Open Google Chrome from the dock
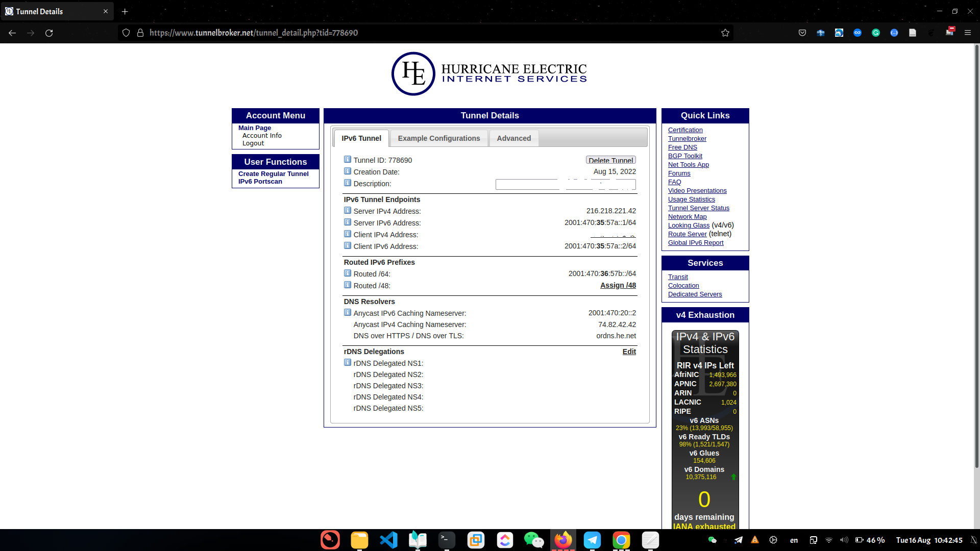Image resolution: width=980 pixels, height=551 pixels. pyautogui.click(x=621, y=540)
